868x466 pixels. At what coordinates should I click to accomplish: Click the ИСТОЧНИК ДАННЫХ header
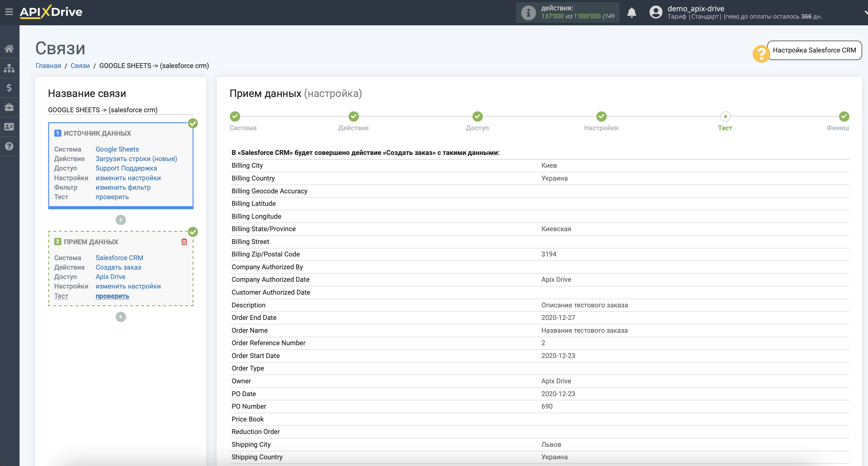pyautogui.click(x=97, y=133)
